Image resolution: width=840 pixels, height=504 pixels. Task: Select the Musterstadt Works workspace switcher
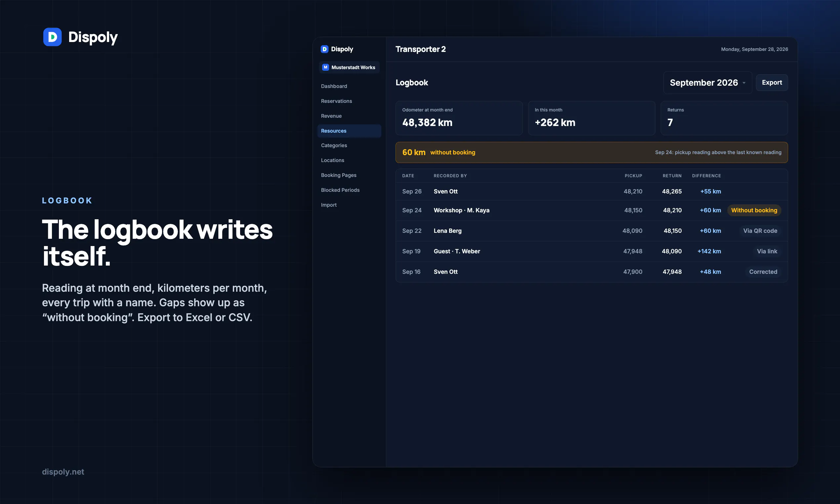click(x=349, y=67)
